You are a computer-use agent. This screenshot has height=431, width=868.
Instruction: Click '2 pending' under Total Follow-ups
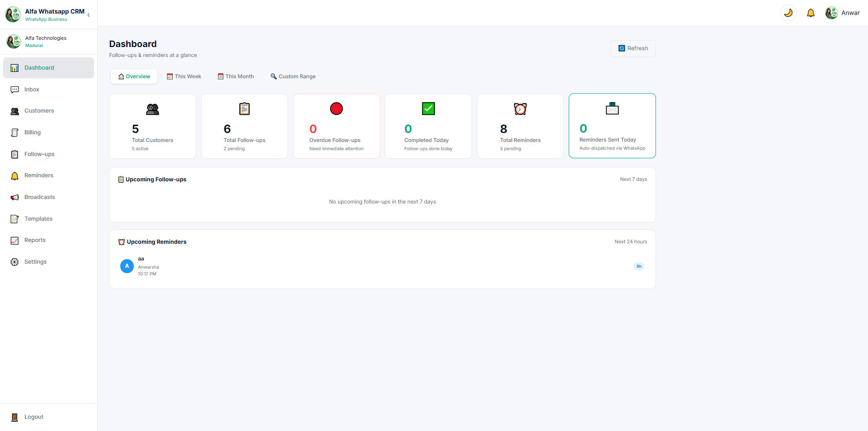[x=234, y=149]
